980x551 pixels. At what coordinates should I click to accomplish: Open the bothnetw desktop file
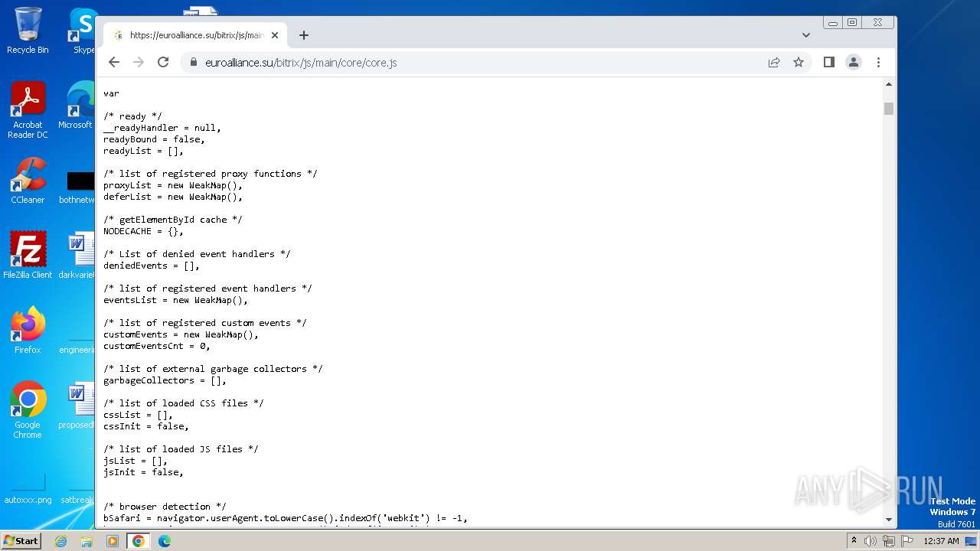(77, 185)
